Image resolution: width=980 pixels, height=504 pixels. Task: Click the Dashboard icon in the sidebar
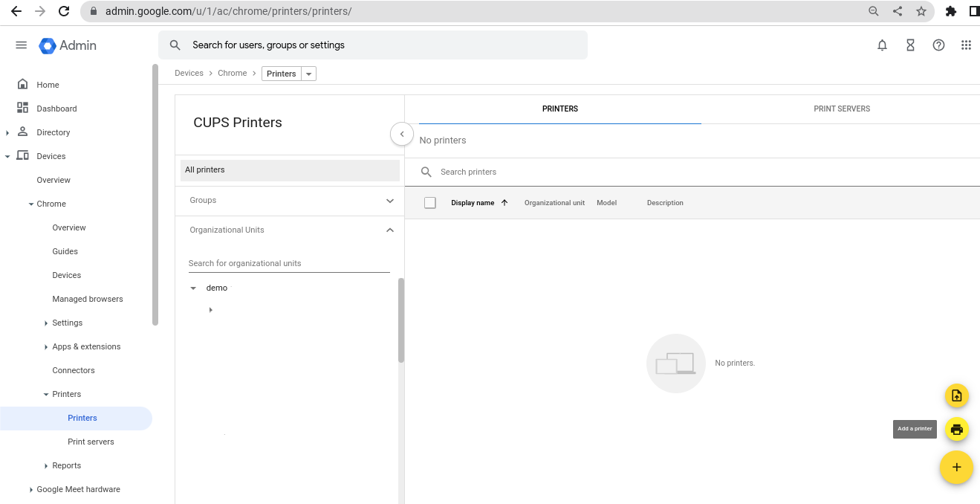[22, 108]
